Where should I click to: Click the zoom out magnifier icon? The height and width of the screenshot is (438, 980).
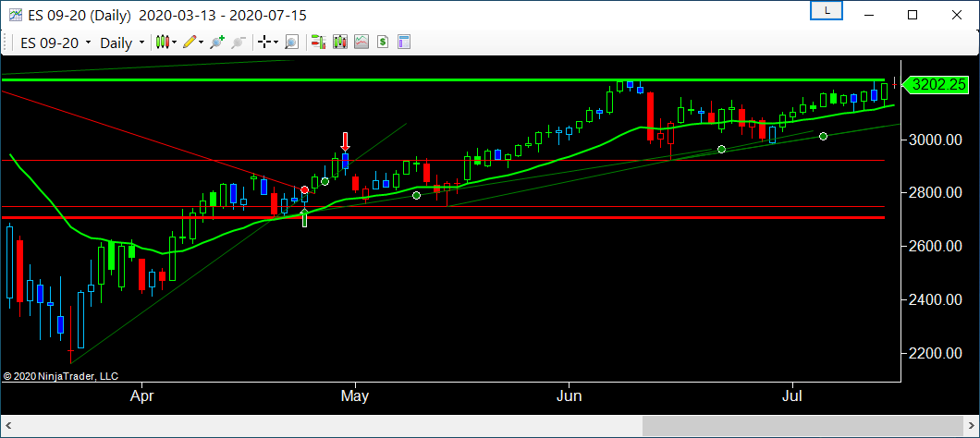click(239, 43)
